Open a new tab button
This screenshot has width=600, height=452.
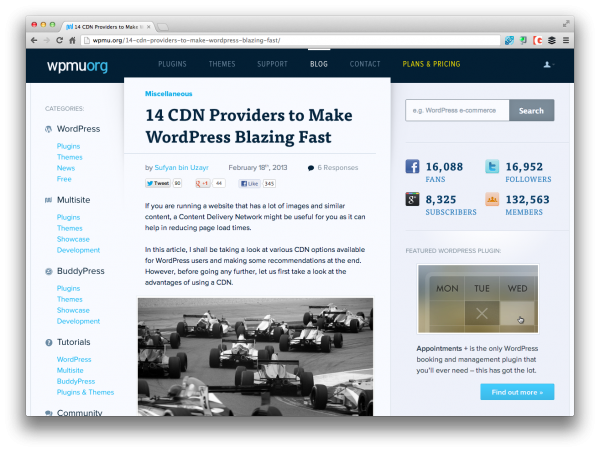163,26
